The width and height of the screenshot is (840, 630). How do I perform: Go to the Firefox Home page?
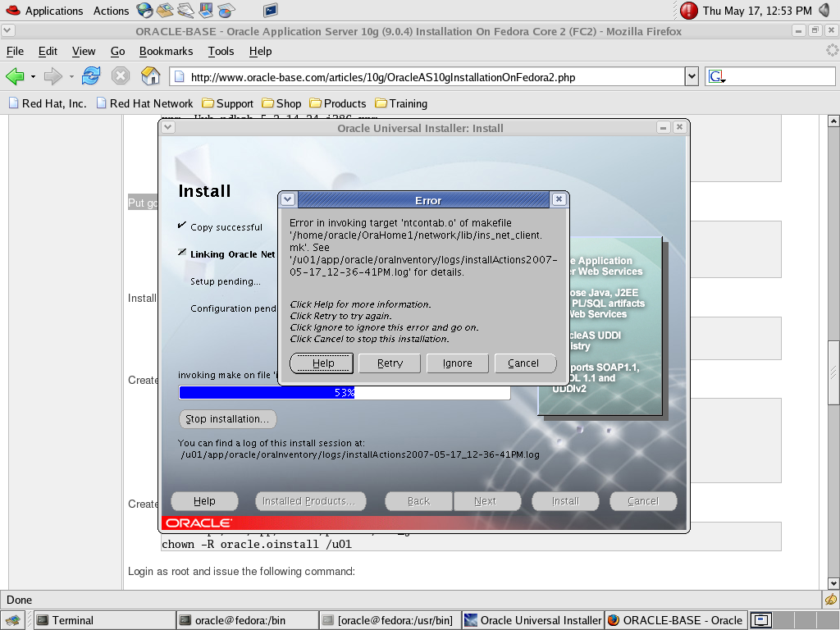[150, 76]
